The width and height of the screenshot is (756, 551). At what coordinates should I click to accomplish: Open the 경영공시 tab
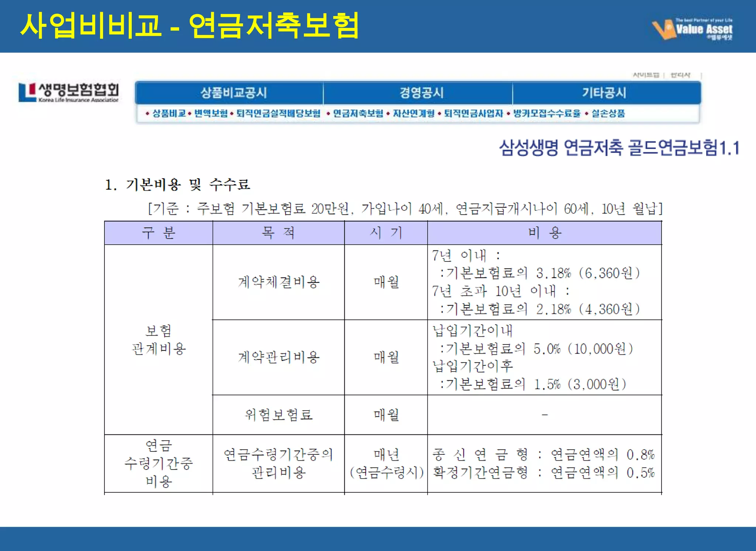tap(421, 93)
